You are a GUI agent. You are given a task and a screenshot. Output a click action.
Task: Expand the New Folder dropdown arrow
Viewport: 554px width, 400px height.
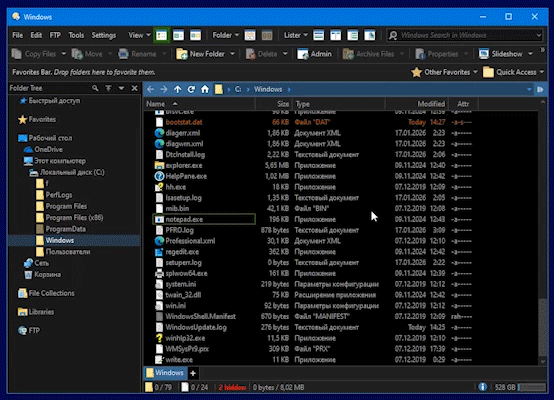[232, 54]
